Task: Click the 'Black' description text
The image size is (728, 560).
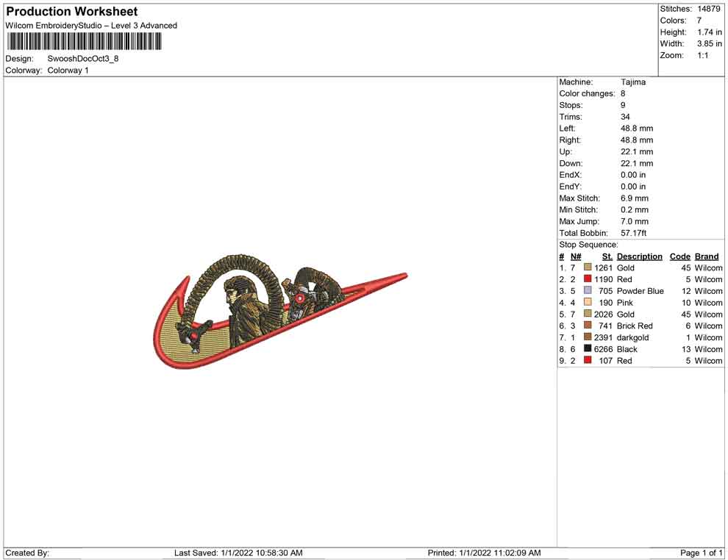Action: pyautogui.click(x=627, y=349)
